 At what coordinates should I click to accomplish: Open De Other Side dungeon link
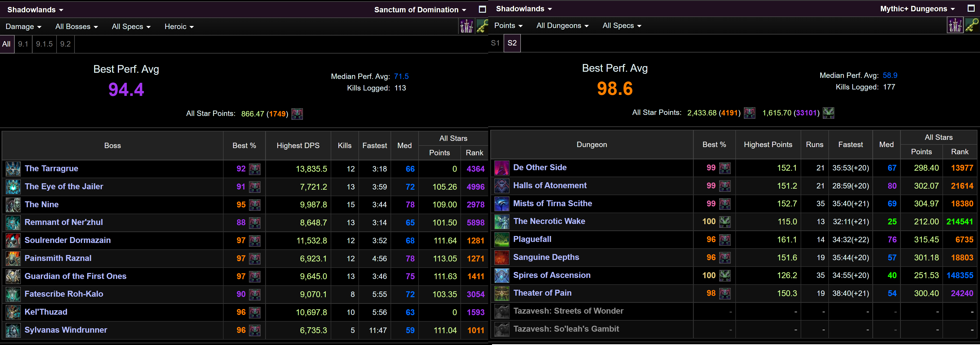[540, 167]
